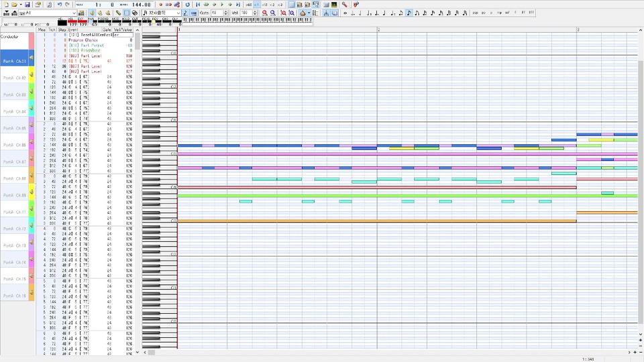Set playback speed to x2
Viewport: 644px width, 362px height.
[272, 5]
